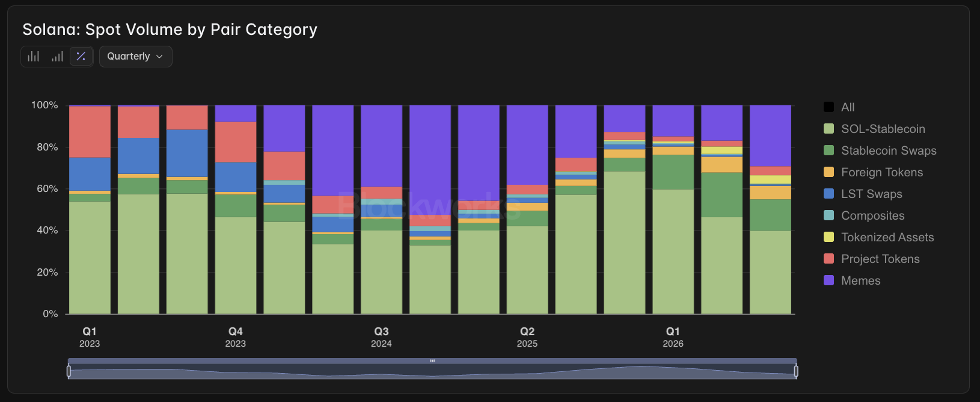Hide the Composites legend series

point(864,215)
